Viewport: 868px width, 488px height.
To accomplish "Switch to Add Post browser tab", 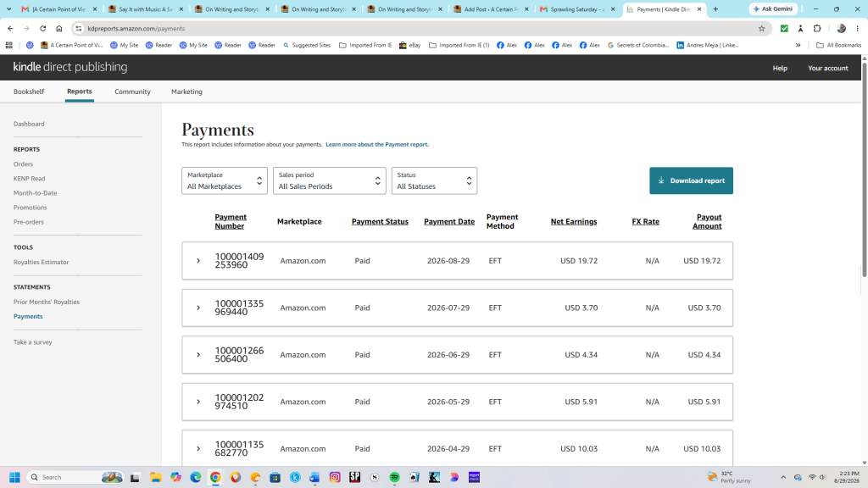I will pyautogui.click(x=491, y=8).
